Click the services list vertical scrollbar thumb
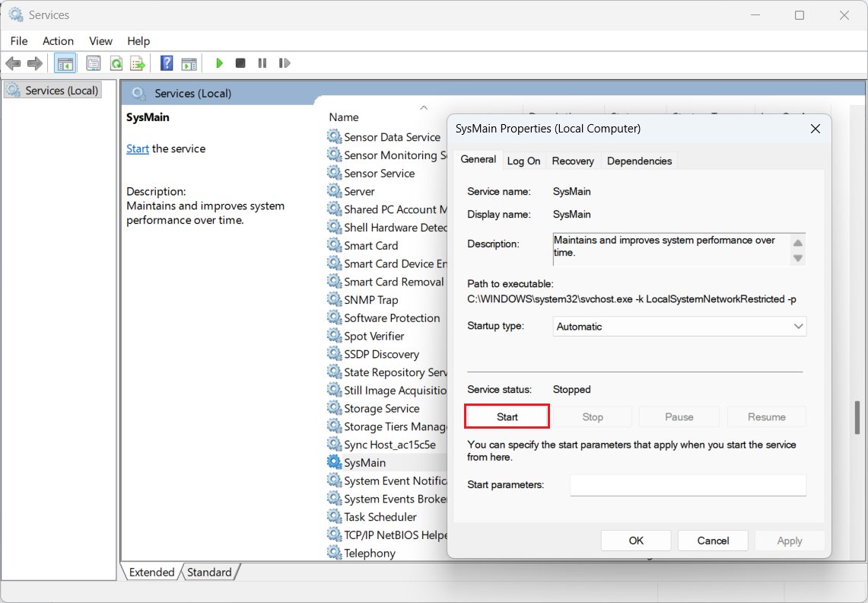Image resolution: width=868 pixels, height=603 pixels. click(x=857, y=416)
